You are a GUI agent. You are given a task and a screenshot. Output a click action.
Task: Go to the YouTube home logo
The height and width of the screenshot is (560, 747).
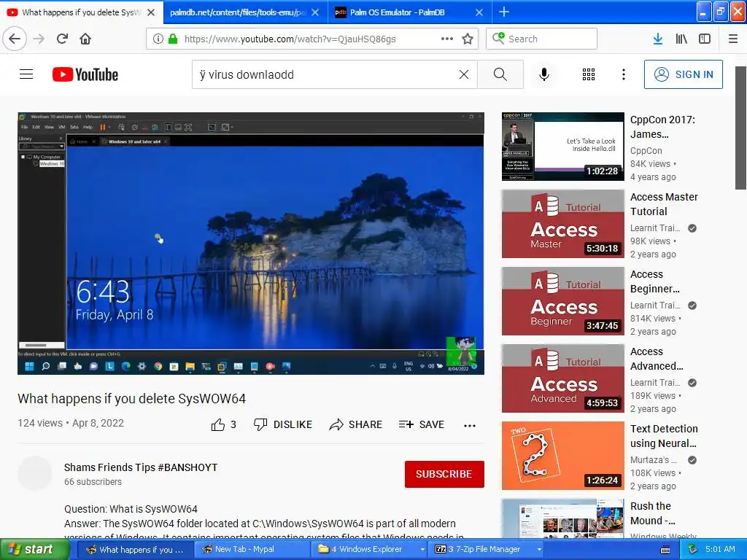tap(85, 74)
